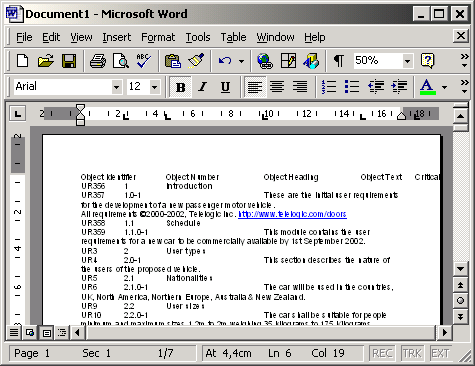Open the Table menu
Viewport: 475px width, 366px height.
pyautogui.click(x=233, y=37)
